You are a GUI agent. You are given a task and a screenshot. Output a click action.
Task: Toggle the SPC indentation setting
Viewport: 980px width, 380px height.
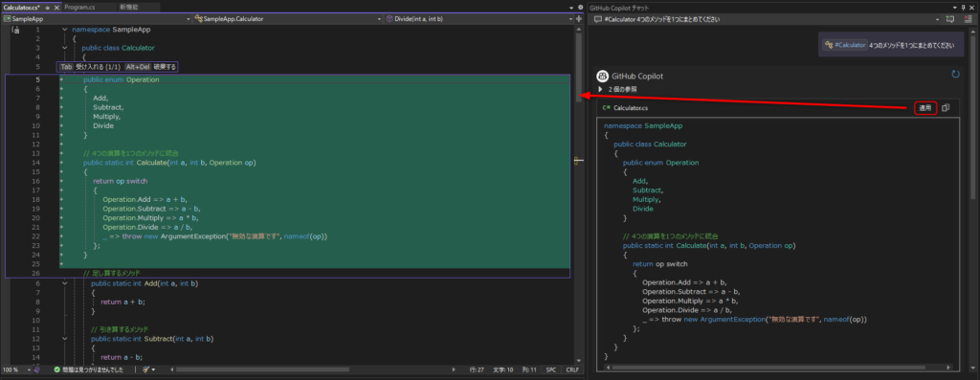point(550,370)
